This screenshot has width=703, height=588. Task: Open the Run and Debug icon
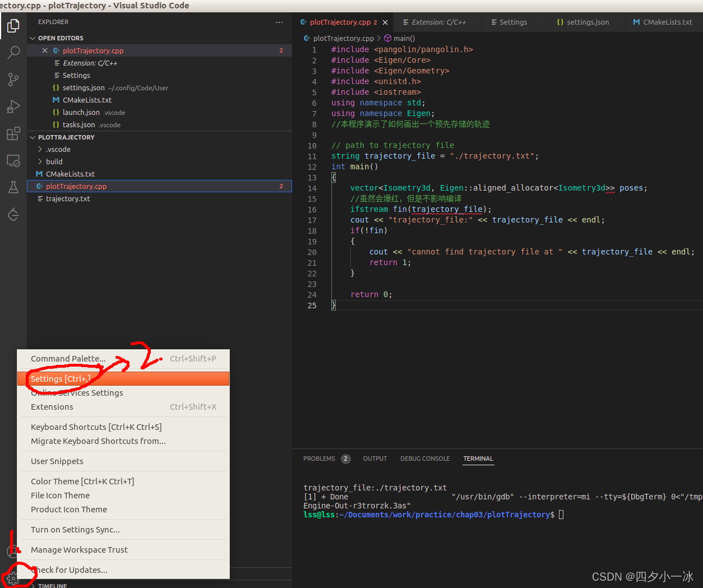[13, 107]
